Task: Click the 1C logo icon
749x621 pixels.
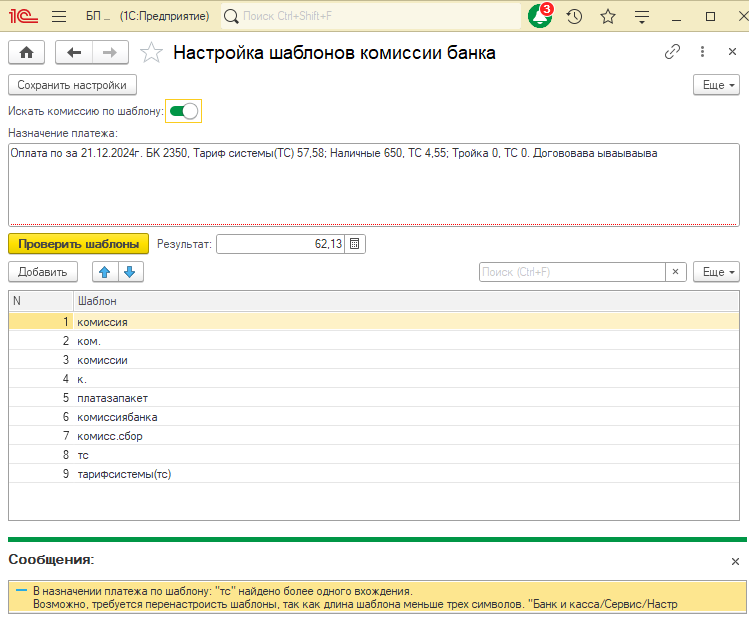Action: tap(23, 16)
